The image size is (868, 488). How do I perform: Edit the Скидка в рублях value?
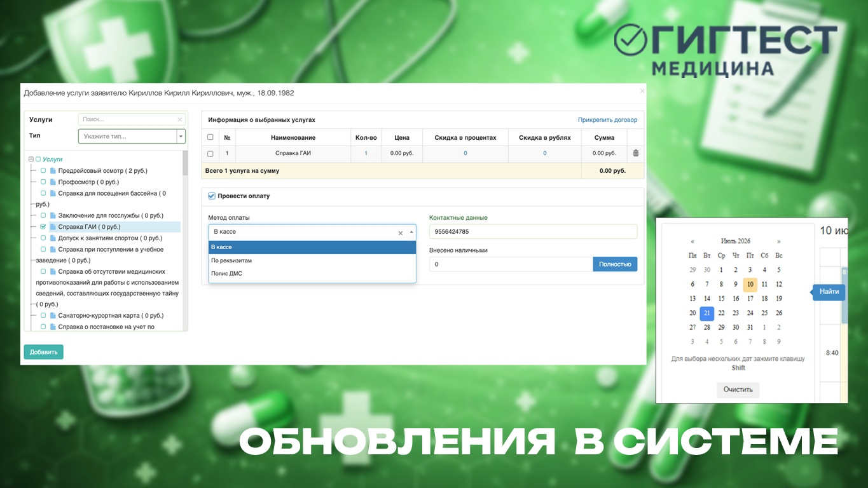(545, 153)
